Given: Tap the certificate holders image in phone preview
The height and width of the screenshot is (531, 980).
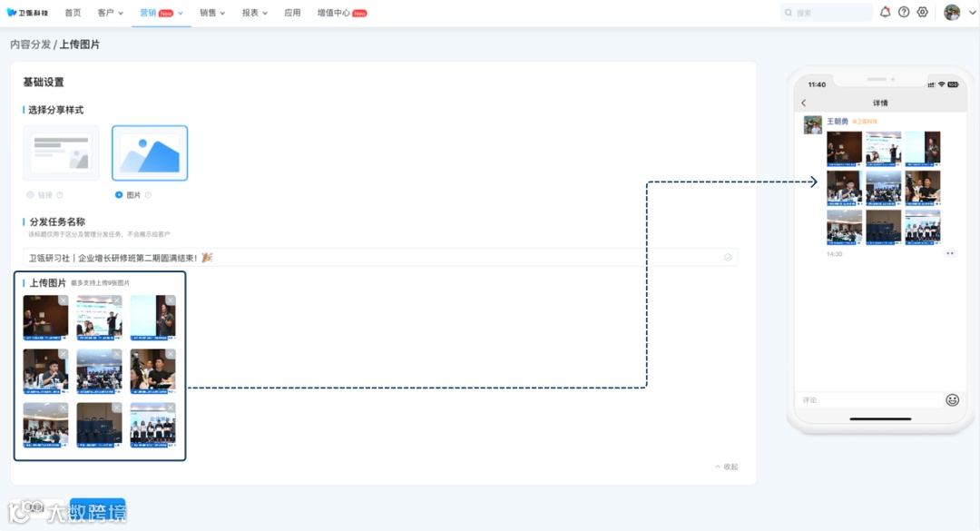Looking at the screenshot, I should click(923, 227).
